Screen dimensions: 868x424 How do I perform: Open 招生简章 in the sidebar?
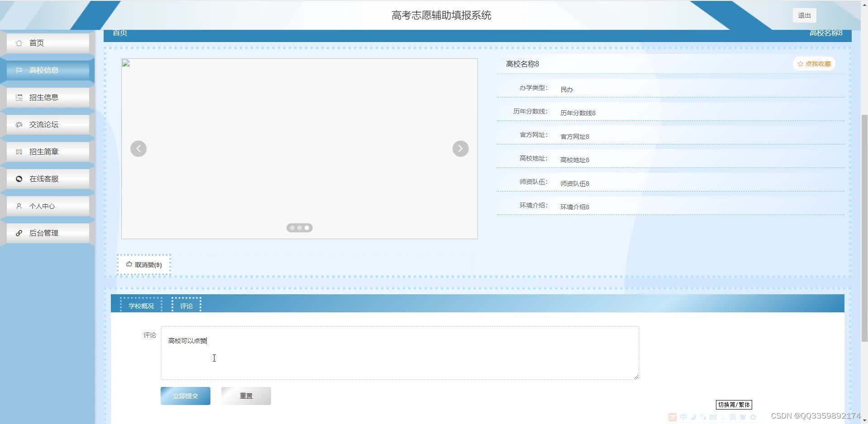tap(48, 151)
